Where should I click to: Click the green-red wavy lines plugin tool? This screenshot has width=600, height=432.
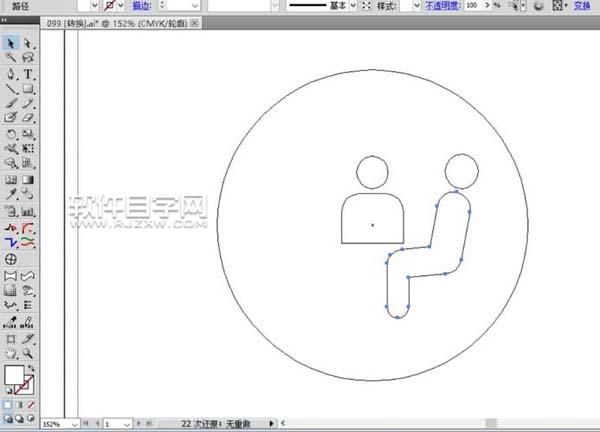coord(28,243)
